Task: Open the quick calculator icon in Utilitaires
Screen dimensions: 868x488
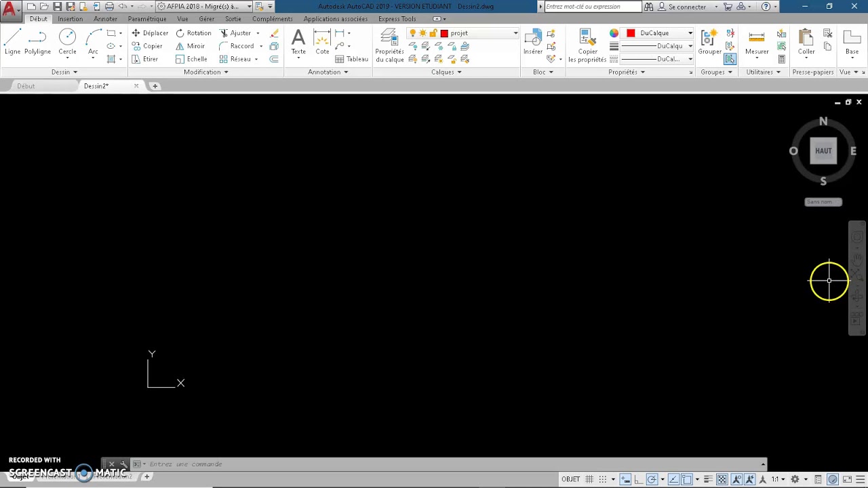Action: [x=781, y=59]
